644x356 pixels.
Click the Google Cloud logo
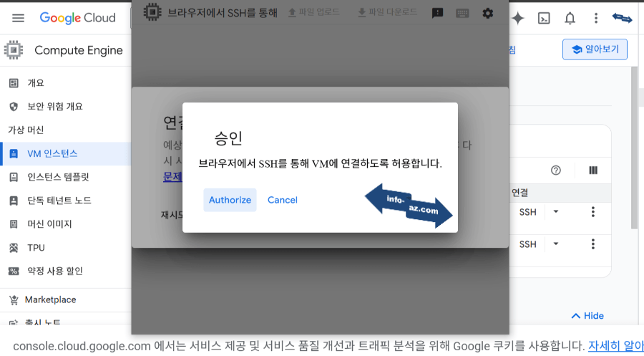[x=77, y=18]
